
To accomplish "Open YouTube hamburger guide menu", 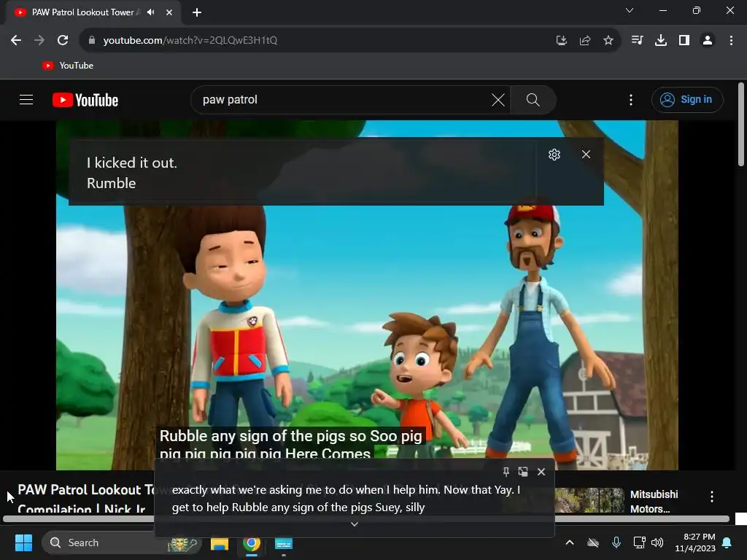I will point(26,99).
